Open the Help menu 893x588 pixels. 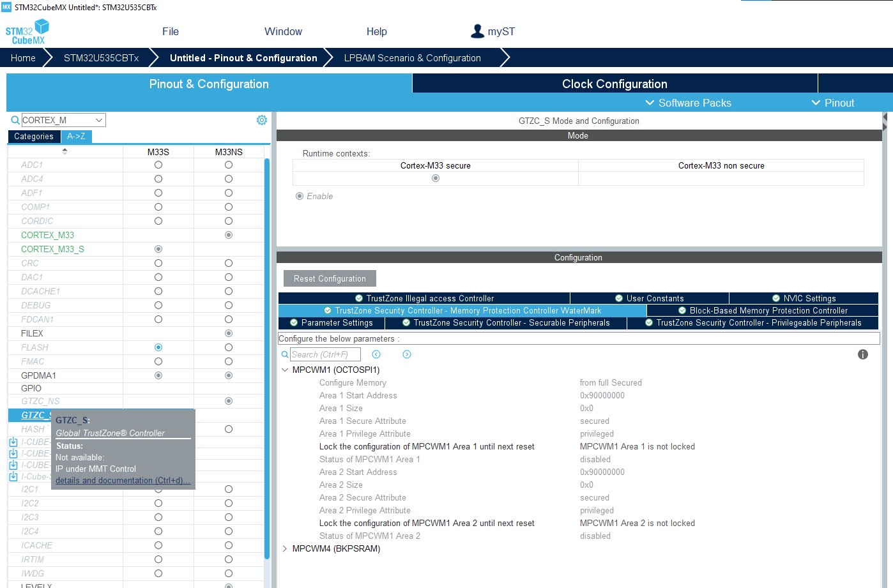point(376,31)
